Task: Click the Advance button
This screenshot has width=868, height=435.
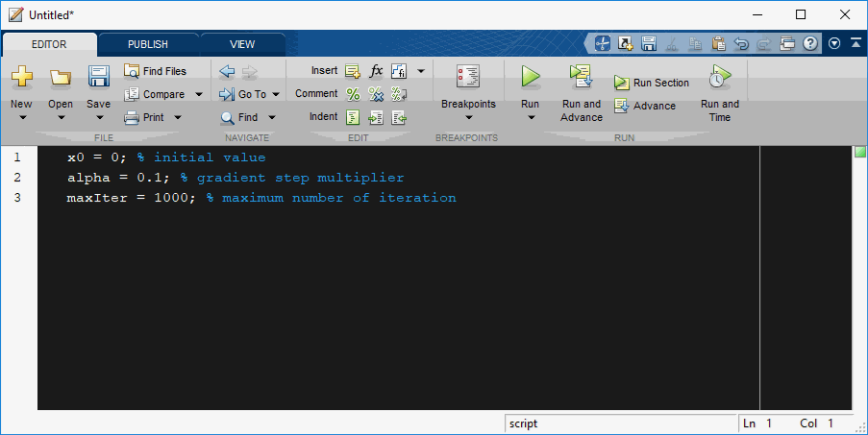Action: point(645,106)
